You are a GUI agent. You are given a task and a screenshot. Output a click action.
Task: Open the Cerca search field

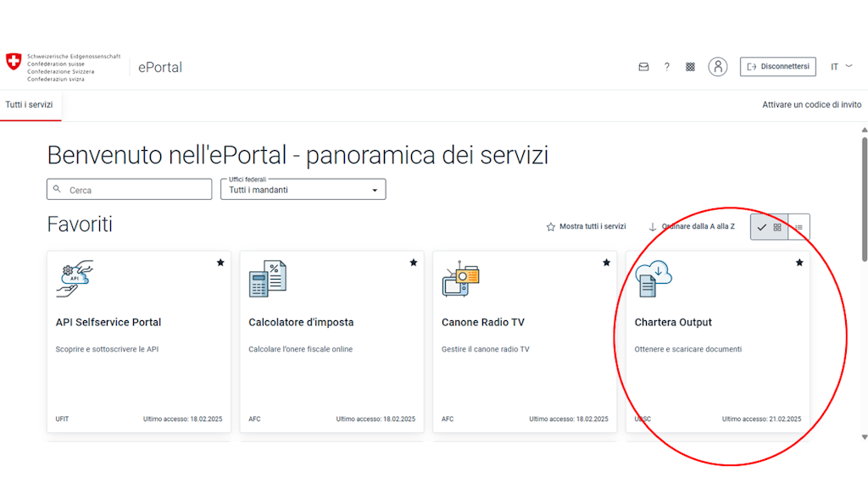(129, 189)
